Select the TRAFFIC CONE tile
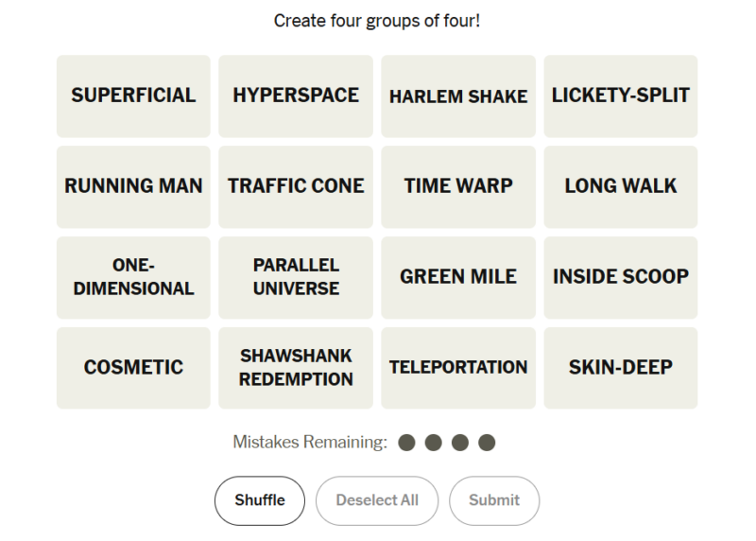Image resolution: width=756 pixels, height=541 pixels. [x=296, y=186]
